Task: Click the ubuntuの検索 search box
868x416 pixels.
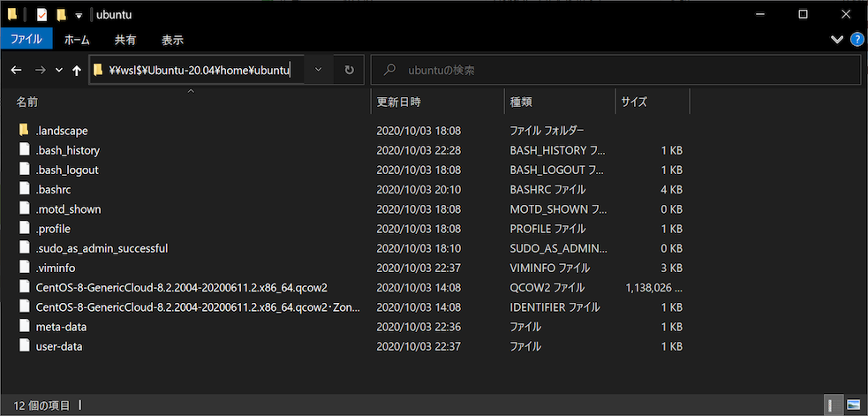Action: pos(615,70)
